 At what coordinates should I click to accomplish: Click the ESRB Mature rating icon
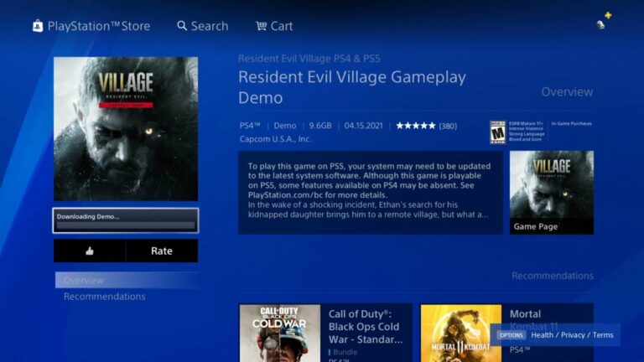[498, 132]
